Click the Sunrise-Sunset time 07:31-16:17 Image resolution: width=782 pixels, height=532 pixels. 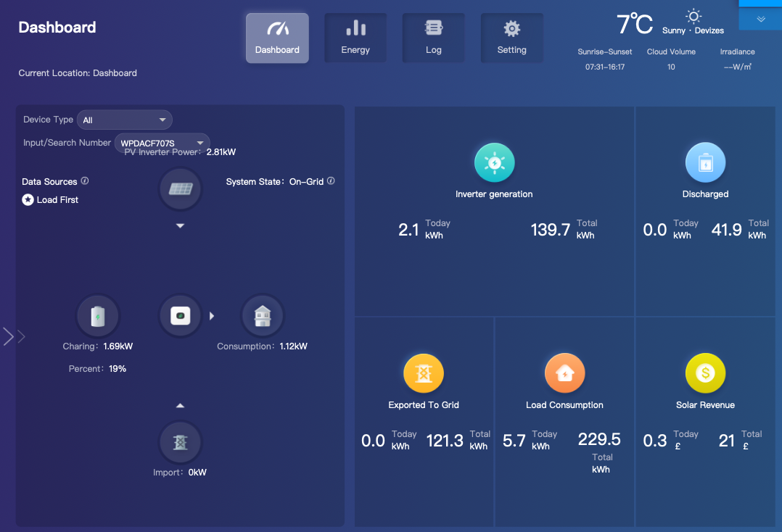click(604, 67)
